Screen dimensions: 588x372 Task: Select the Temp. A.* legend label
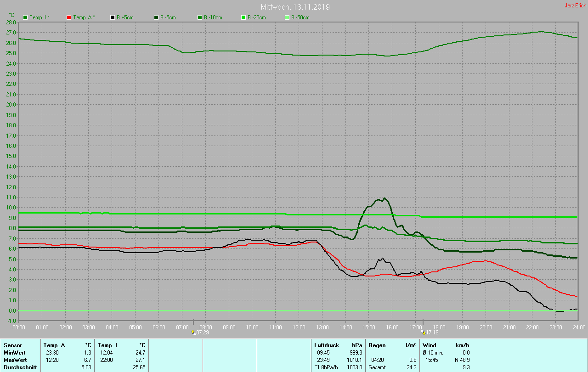pos(84,17)
